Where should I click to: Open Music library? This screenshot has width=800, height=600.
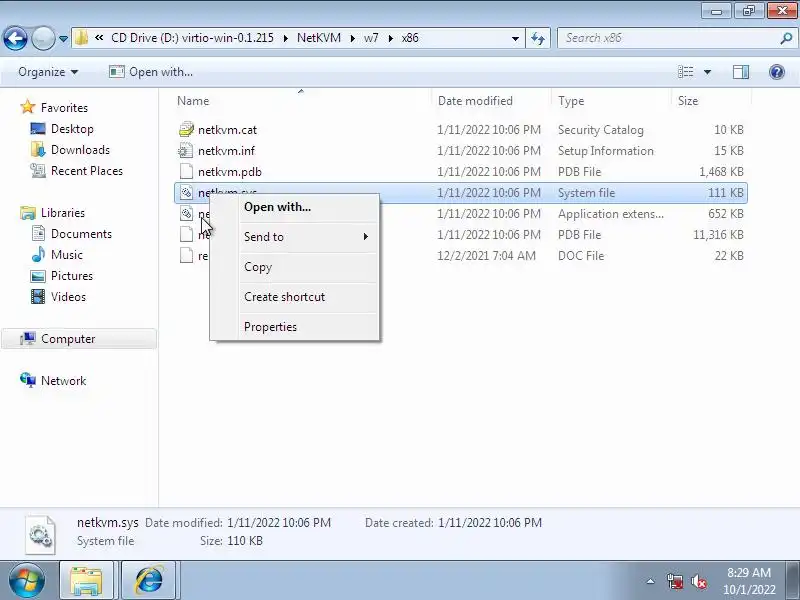click(66, 255)
